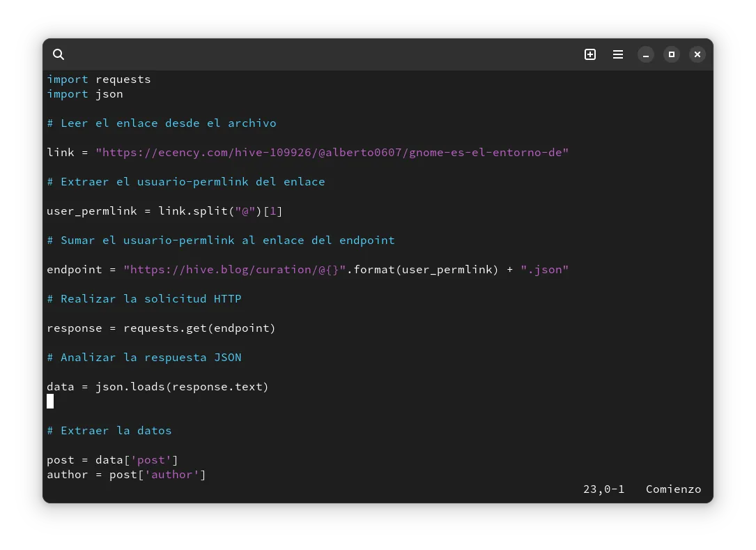Screen dimensions: 756x550
Task: Click the json.loads function call
Action: pyautogui.click(x=128, y=386)
